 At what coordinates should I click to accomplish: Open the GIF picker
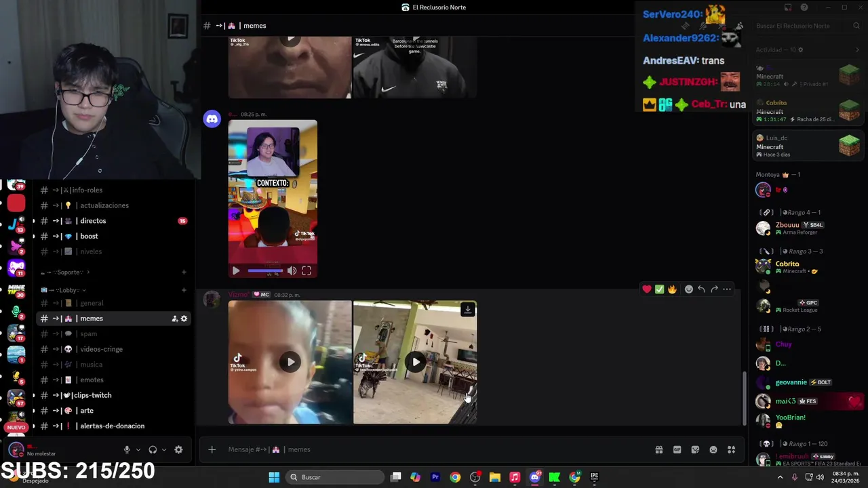click(x=677, y=449)
